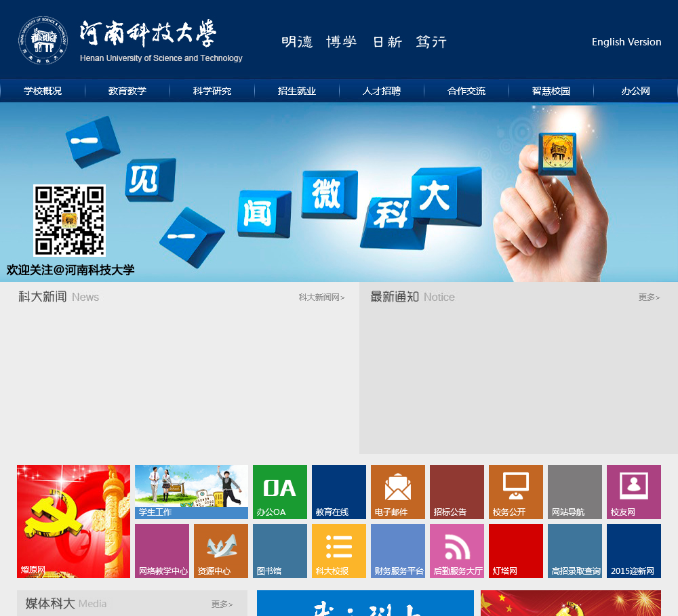Open the 智慧校园 menu
The image size is (678, 616).
[x=551, y=91]
